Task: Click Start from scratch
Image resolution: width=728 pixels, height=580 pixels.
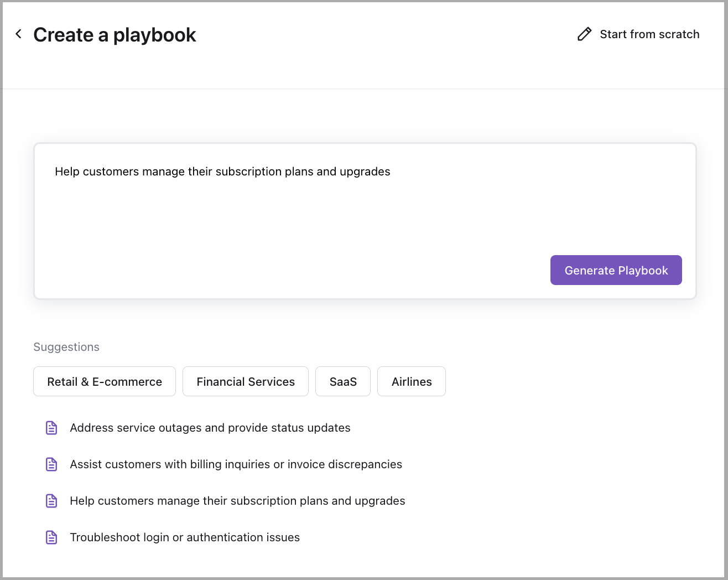Action: click(x=649, y=34)
